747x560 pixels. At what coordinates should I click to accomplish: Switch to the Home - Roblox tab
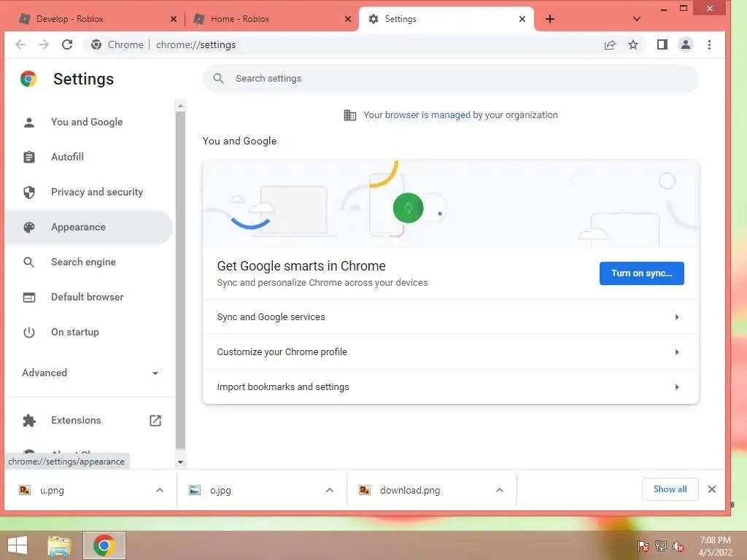(x=271, y=19)
